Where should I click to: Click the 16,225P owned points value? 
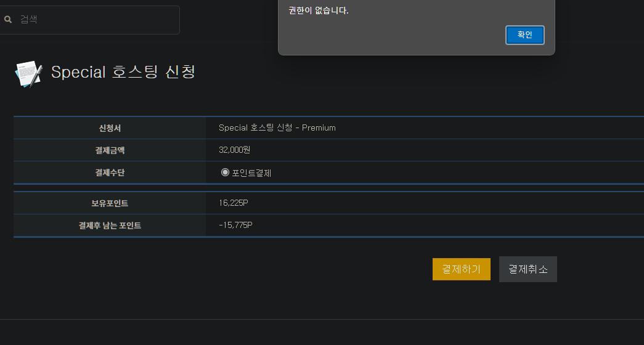pos(234,203)
